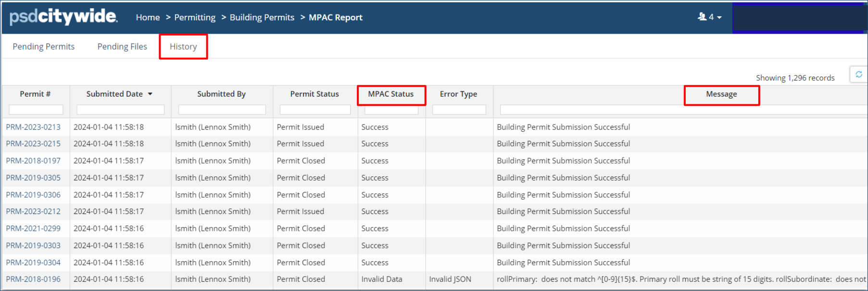Open the Pending Permits tab
This screenshot has width=868, height=291.
click(43, 47)
